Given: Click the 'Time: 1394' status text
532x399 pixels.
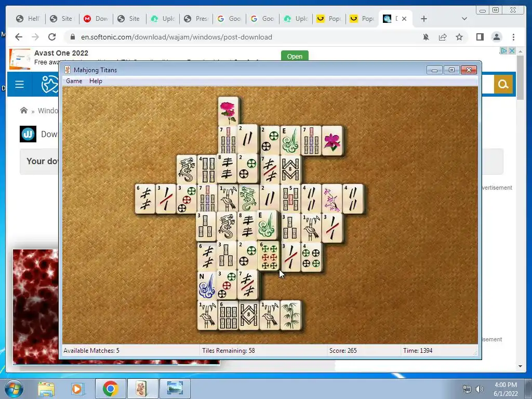Looking at the screenshot, I should [418, 351].
